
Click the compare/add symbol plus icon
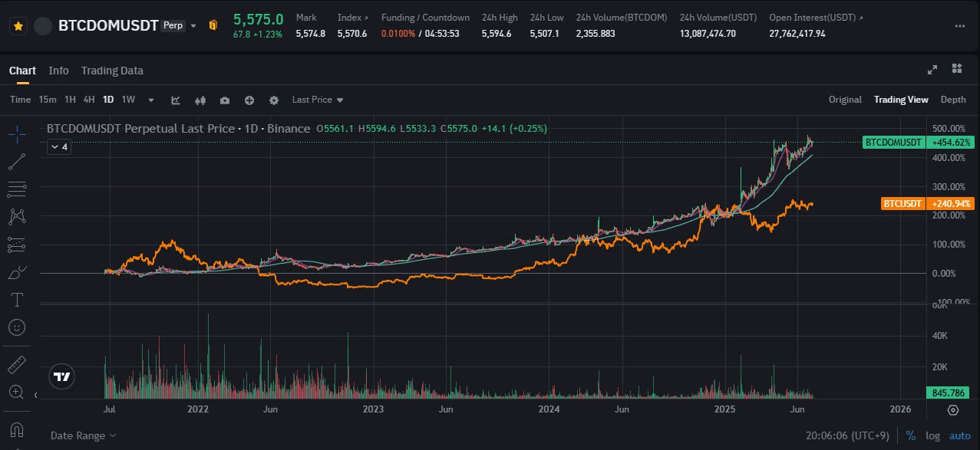pos(249,100)
